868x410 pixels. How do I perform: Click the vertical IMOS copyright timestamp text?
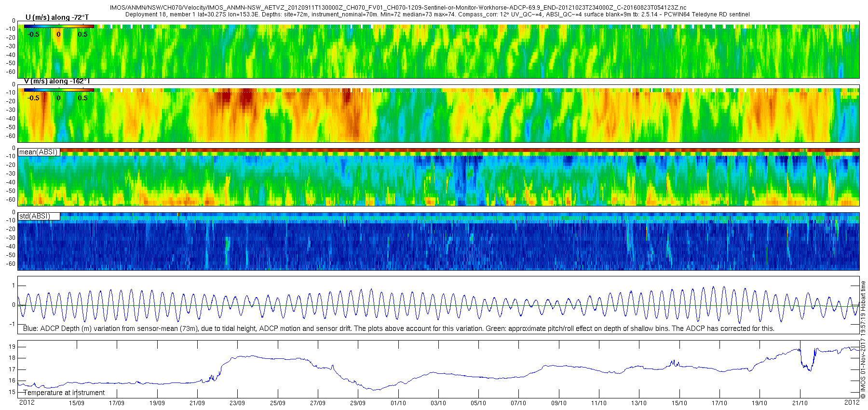(863, 340)
